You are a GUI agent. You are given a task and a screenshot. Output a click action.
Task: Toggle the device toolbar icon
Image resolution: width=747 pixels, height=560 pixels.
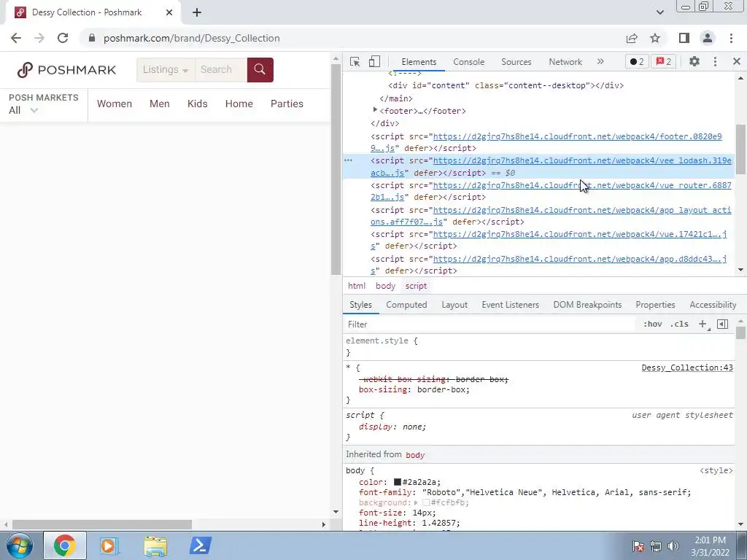coord(374,61)
